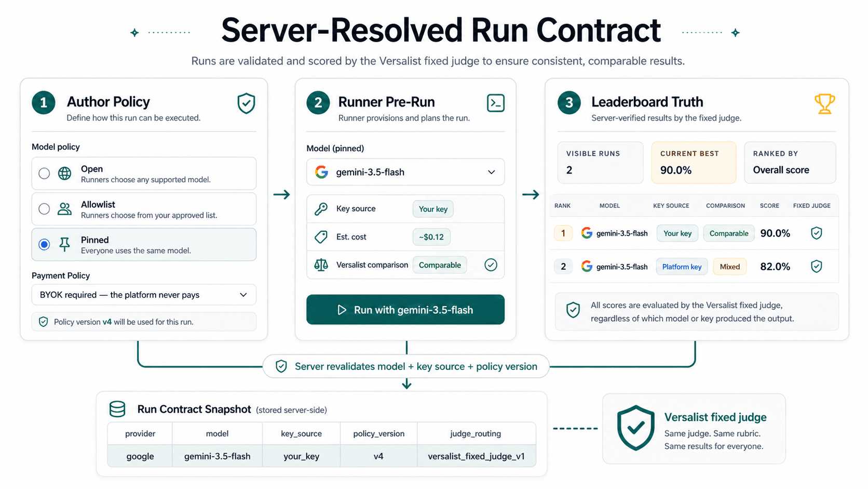Click the COMPARISON column header
The height and width of the screenshot is (489, 868).
tap(725, 206)
